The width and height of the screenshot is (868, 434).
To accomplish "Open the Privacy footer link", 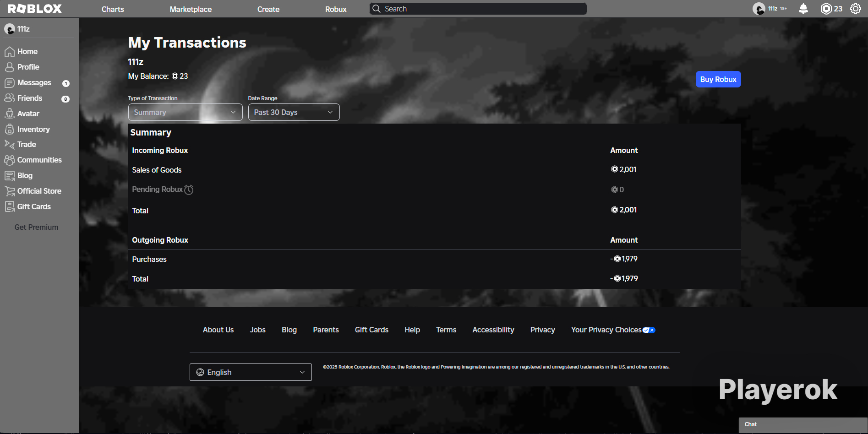I will (543, 330).
